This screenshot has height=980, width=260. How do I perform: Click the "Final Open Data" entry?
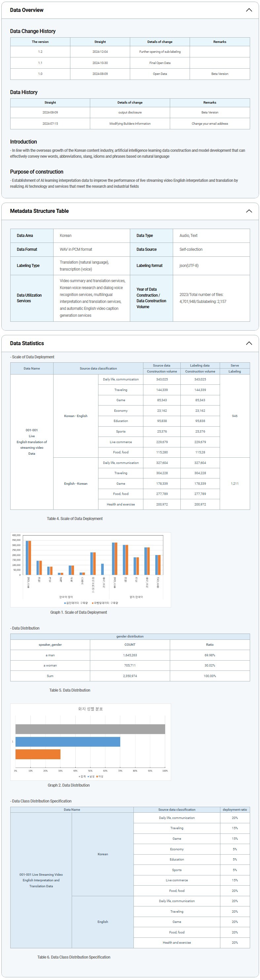coord(160,63)
